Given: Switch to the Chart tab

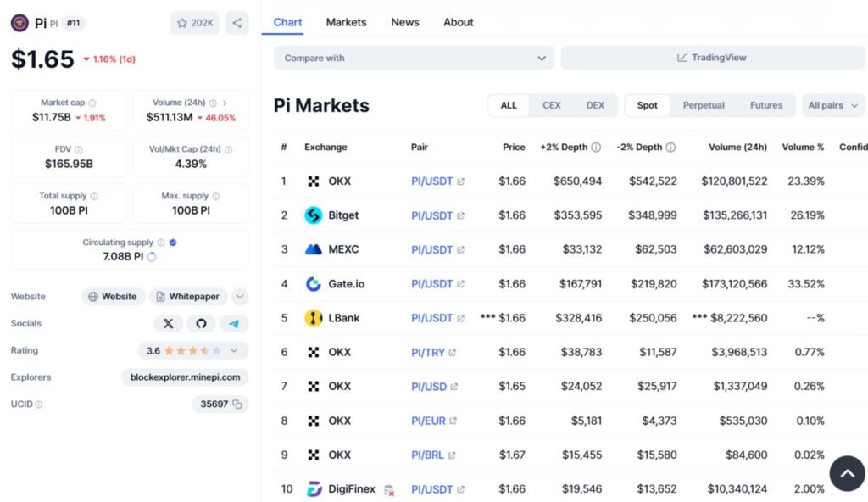Looking at the screenshot, I should point(287,22).
